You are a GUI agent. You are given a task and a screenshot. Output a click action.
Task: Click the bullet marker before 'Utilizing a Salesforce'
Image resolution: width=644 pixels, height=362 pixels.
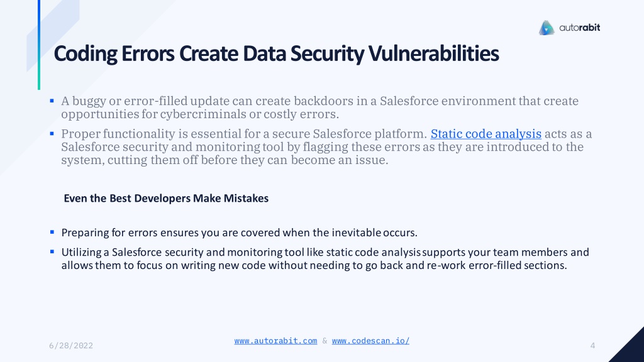point(52,251)
